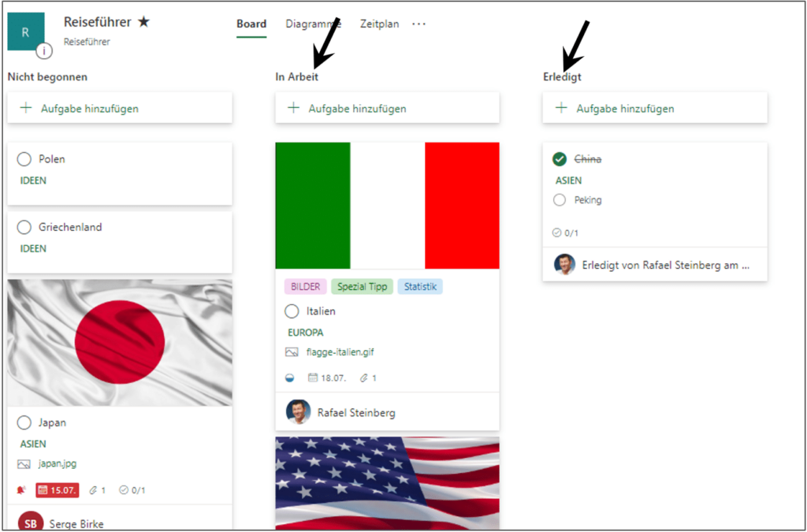807x532 pixels.
Task: Click the green Spezial Tipp label
Action: pyautogui.click(x=363, y=287)
